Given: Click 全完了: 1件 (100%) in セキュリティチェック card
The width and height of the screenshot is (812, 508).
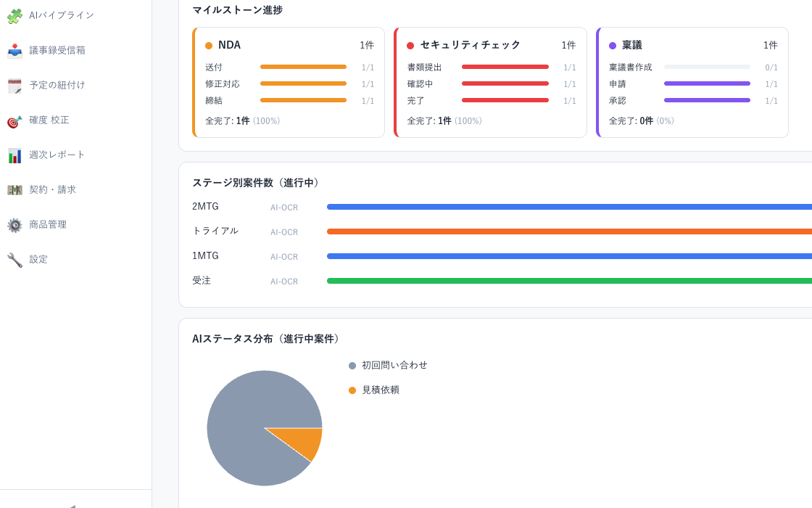Looking at the screenshot, I should [444, 120].
